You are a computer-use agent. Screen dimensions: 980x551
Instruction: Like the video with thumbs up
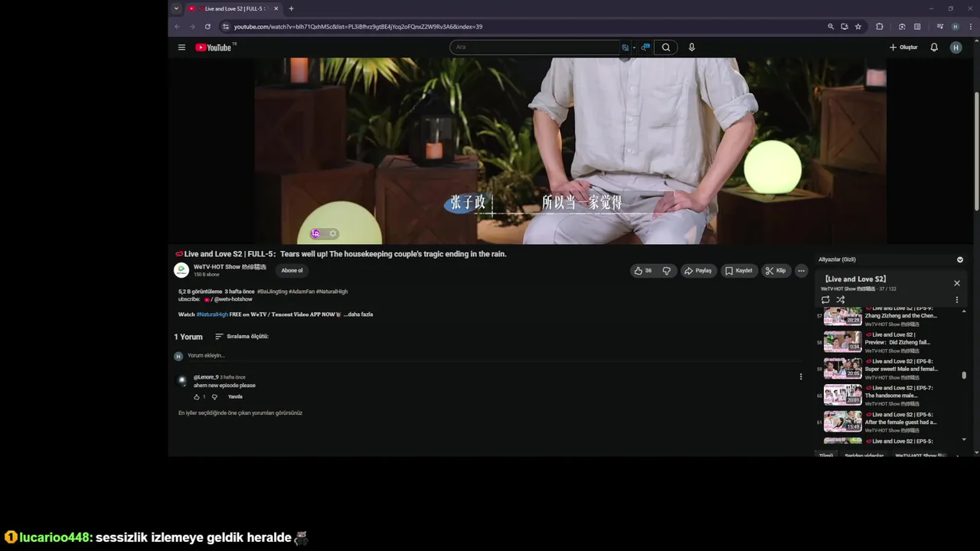642,270
